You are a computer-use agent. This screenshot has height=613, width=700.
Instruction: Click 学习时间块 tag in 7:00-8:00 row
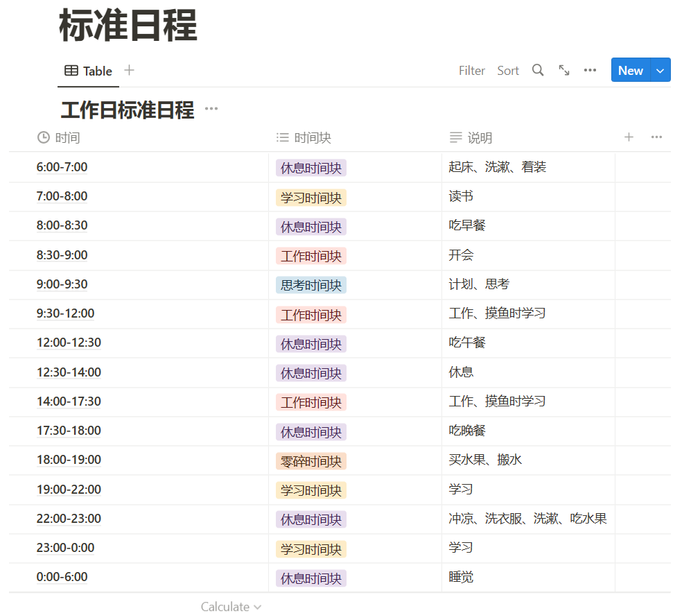point(311,198)
